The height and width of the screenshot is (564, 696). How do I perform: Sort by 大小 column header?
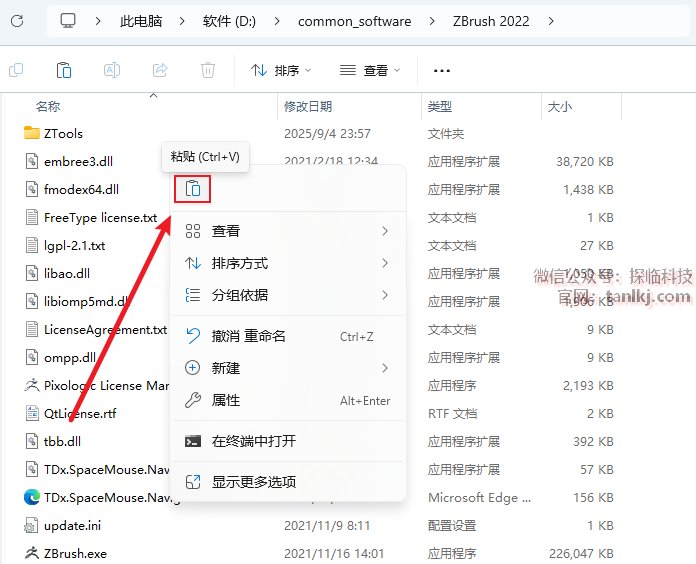pyautogui.click(x=560, y=106)
